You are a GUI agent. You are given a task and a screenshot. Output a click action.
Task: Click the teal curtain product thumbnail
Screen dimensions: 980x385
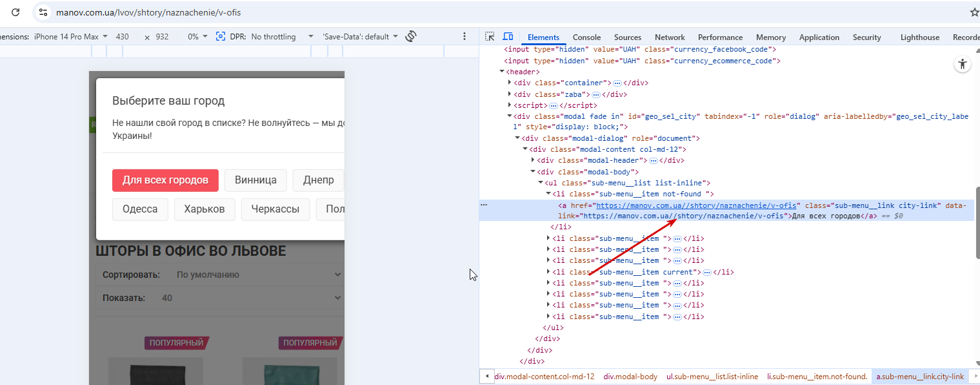pos(290,371)
